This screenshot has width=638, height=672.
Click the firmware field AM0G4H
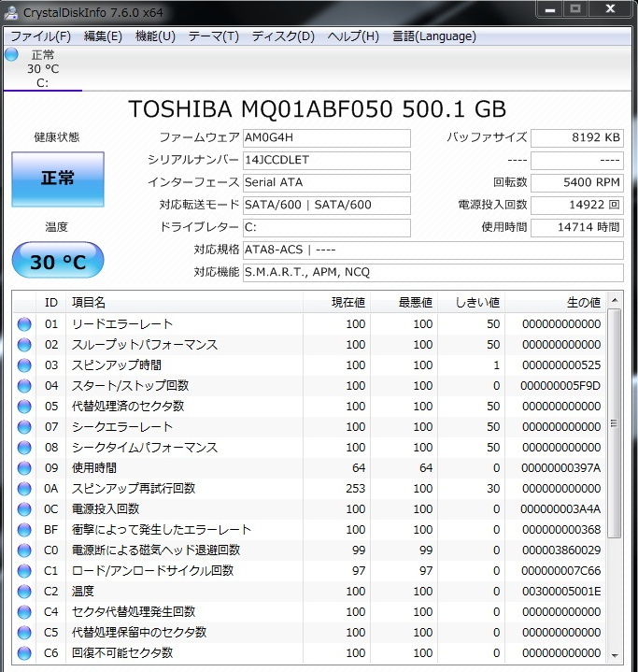(325, 138)
